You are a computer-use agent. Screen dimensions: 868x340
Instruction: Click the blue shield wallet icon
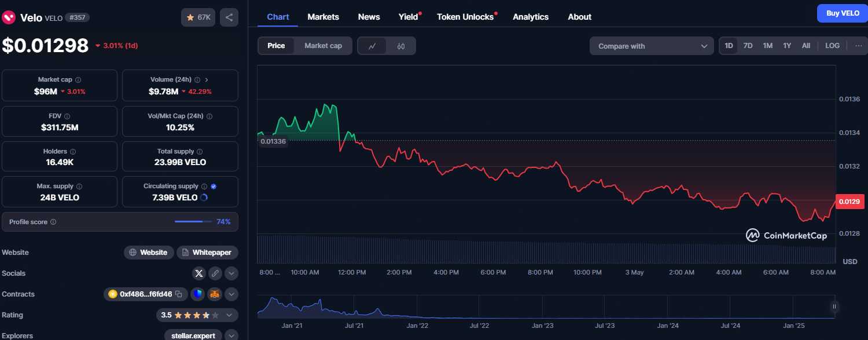coord(198,294)
